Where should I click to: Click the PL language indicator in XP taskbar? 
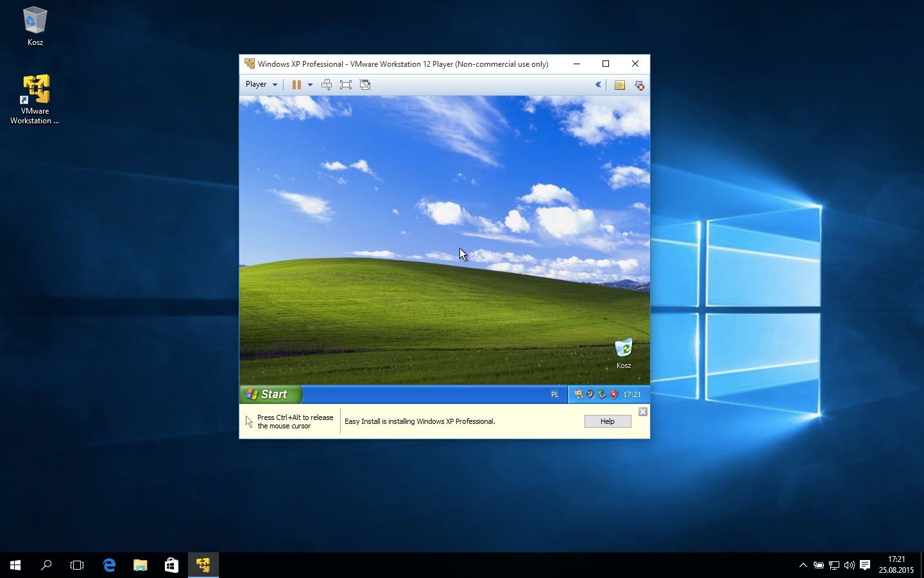554,394
